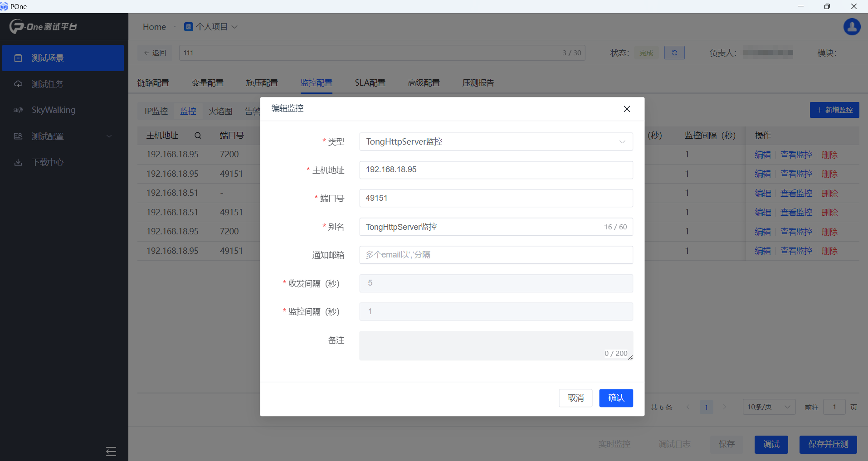Click the search icon beside 主机地址
This screenshot has width=868, height=461.
click(198, 136)
